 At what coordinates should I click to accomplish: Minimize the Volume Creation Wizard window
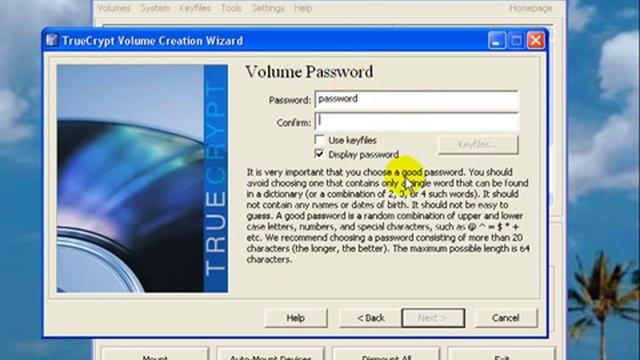496,41
